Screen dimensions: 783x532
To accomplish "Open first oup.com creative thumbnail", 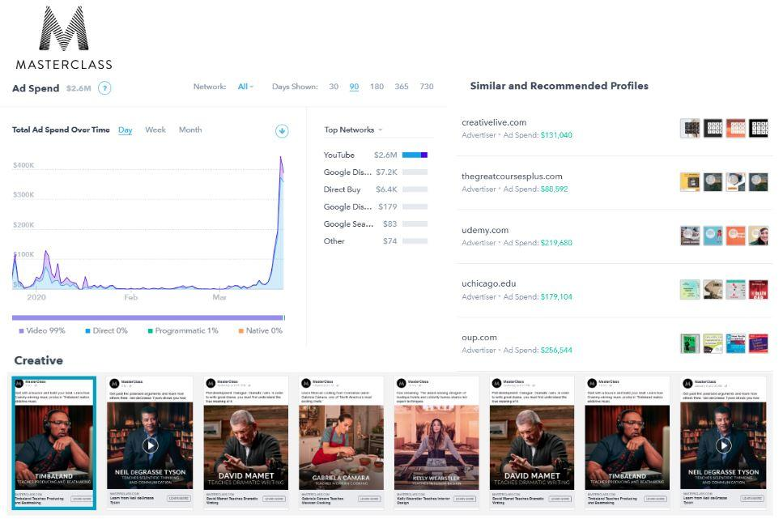I will 690,343.
